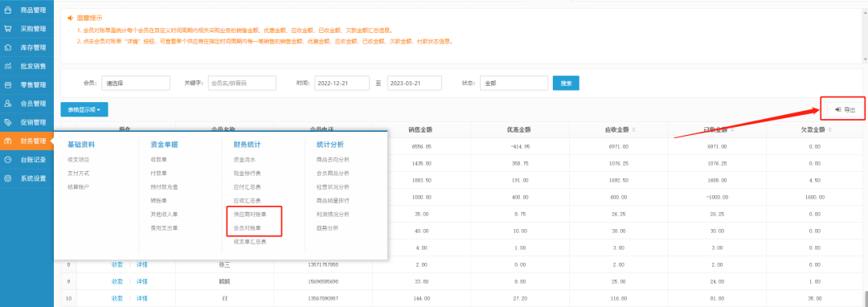Open 会员商品分析 menu entry
The width and height of the screenshot is (868, 307).
pos(334,173)
